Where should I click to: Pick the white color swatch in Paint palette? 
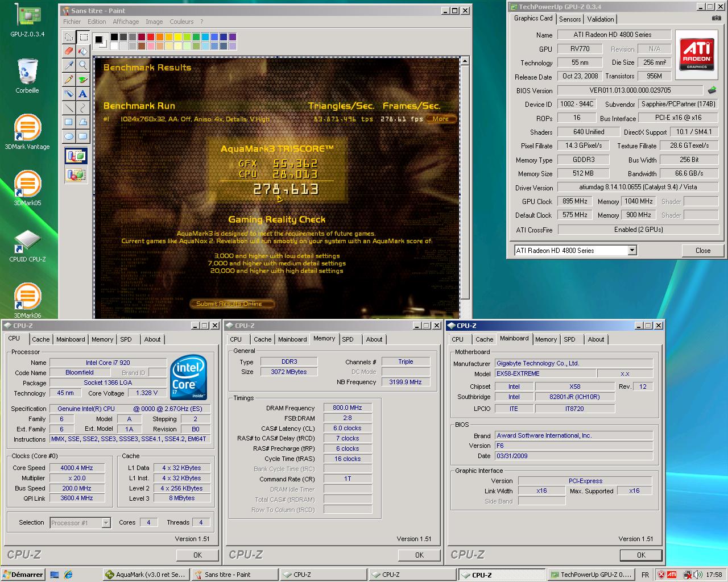114,46
